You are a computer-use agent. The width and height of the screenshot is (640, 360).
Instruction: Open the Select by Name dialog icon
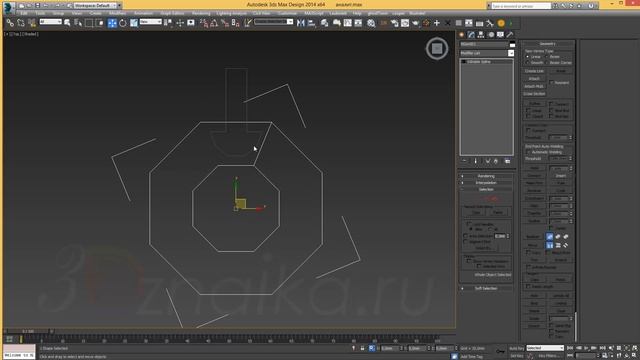click(78, 23)
